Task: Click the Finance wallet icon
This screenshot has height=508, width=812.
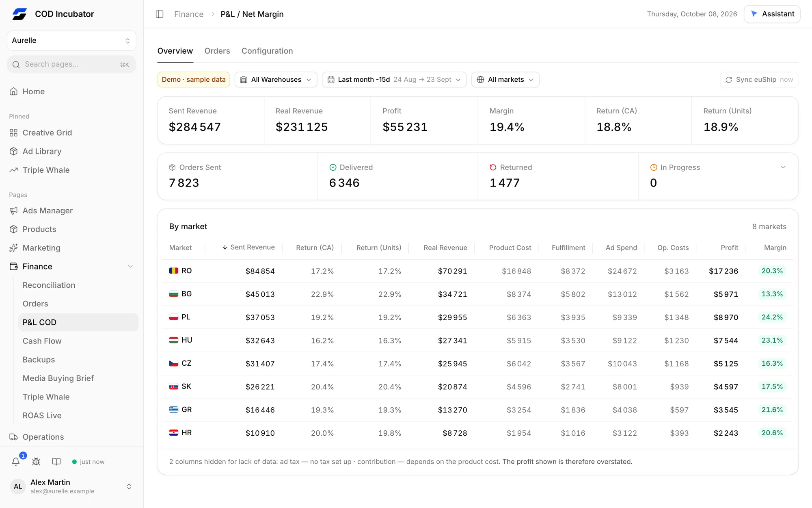Action: point(13,267)
